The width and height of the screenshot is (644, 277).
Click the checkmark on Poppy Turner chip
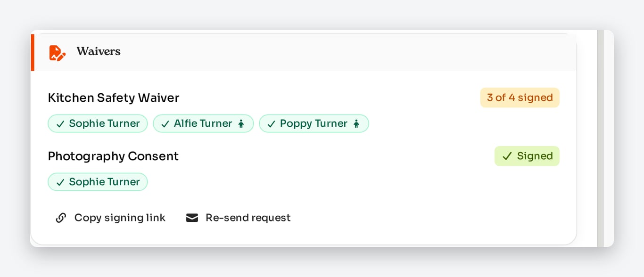click(271, 124)
